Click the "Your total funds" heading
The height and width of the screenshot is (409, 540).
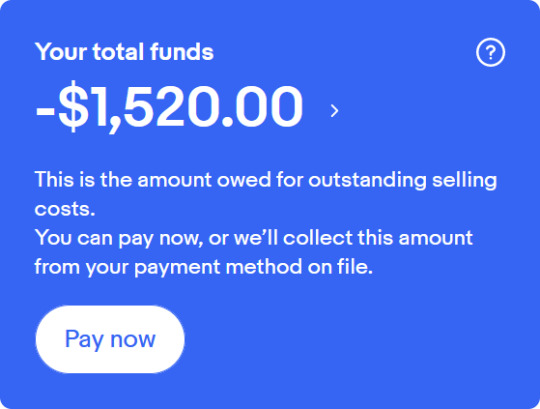[124, 52]
